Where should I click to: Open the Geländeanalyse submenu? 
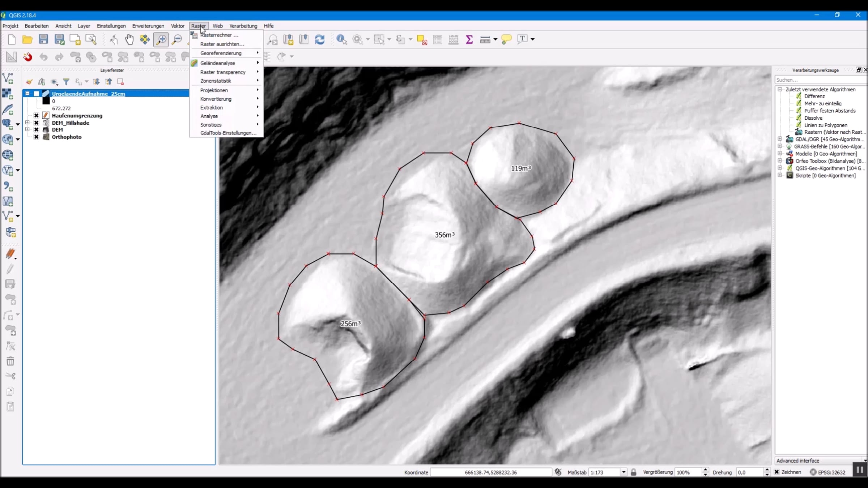coord(218,63)
